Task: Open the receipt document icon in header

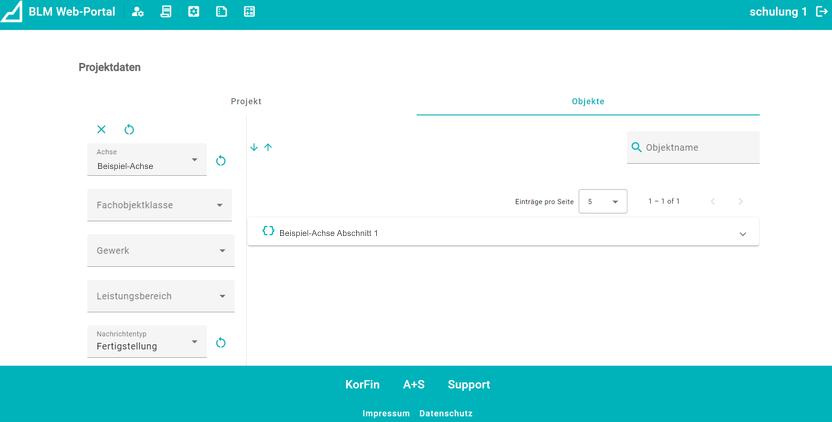Action: (166, 12)
